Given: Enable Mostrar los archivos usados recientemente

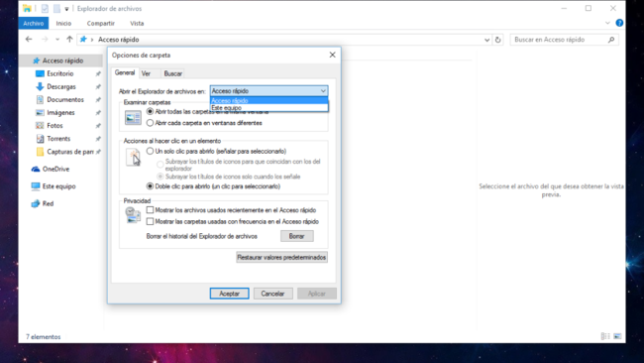Looking at the screenshot, I should (x=150, y=210).
